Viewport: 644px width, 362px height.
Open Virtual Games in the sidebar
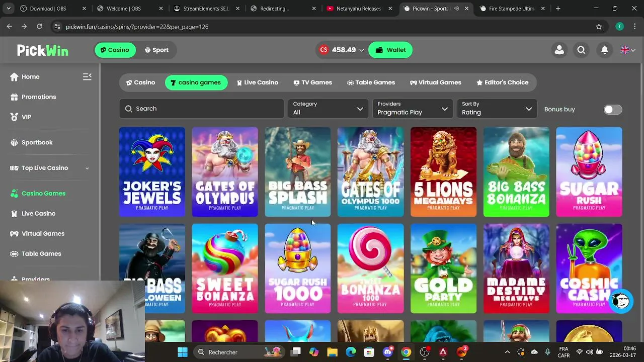(x=37, y=234)
